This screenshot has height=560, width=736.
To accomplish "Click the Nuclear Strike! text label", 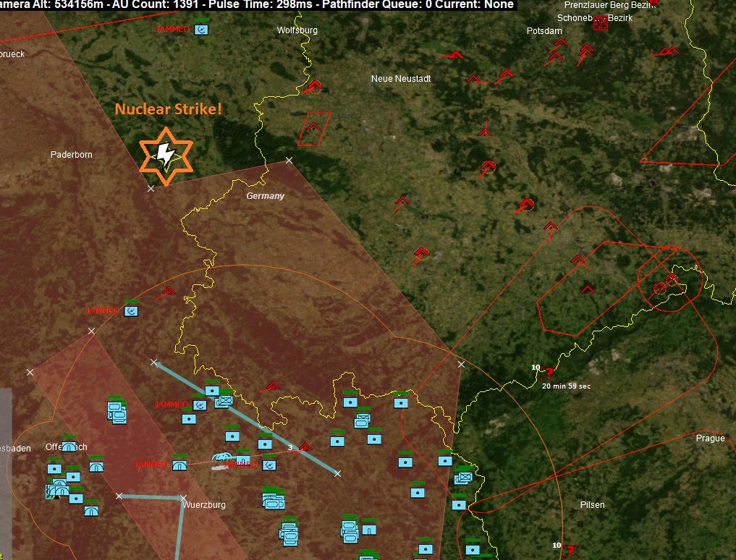I will [169, 109].
